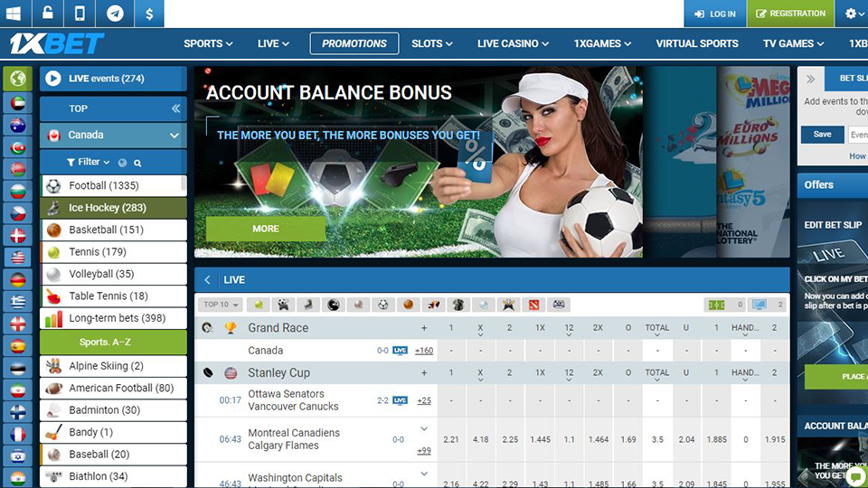Click MORE on the bonus banner
Viewport: 868px width, 488px height.
tap(266, 229)
